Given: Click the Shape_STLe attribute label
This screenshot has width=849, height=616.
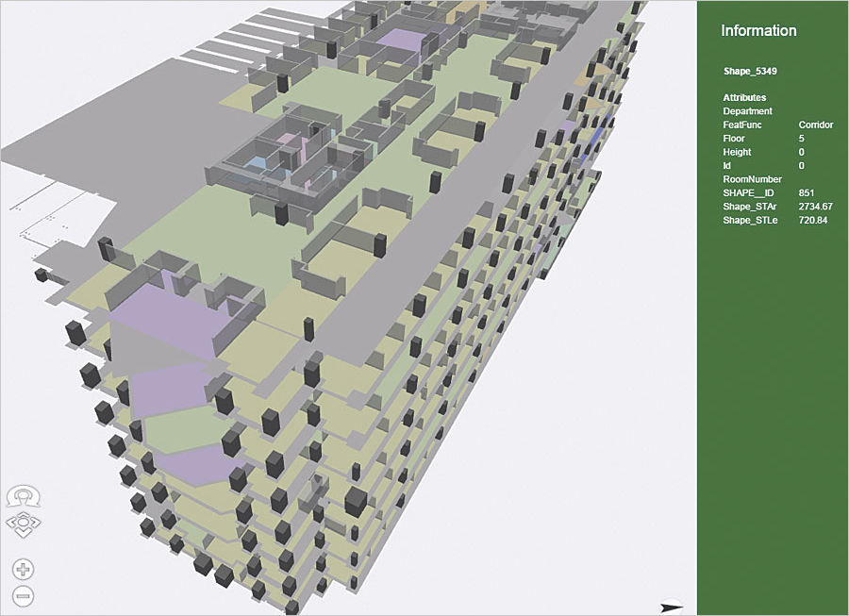Looking at the screenshot, I should pos(750,221).
